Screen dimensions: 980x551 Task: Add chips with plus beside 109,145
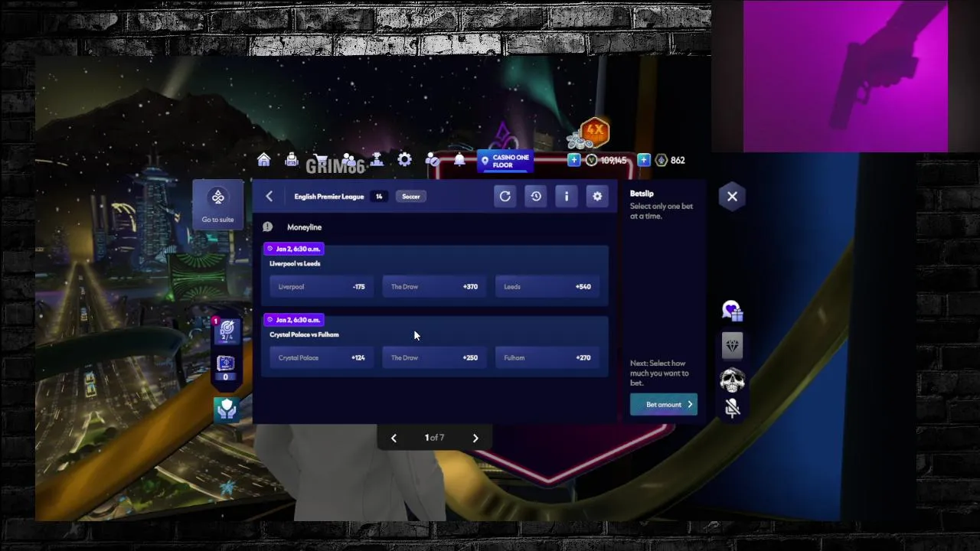coord(573,160)
